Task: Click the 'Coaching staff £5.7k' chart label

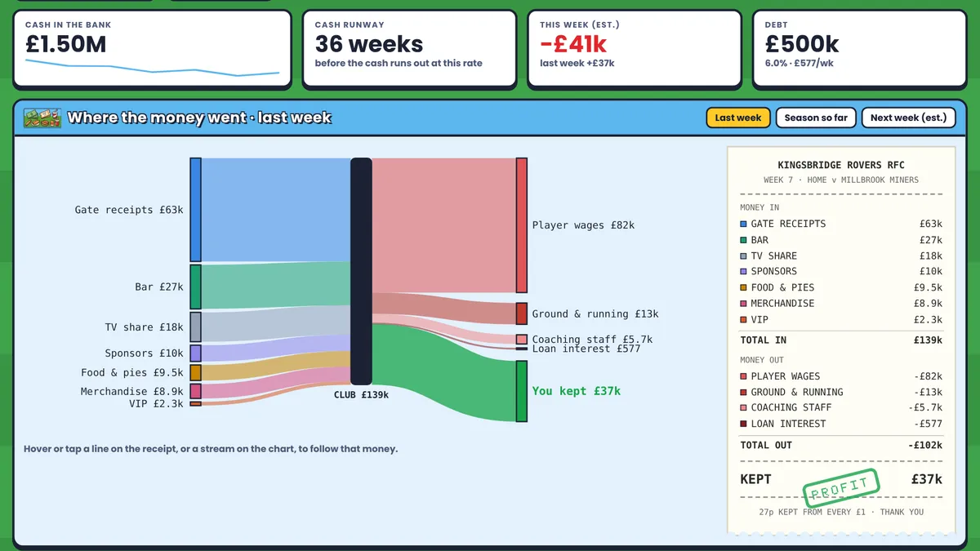Action: pos(592,340)
